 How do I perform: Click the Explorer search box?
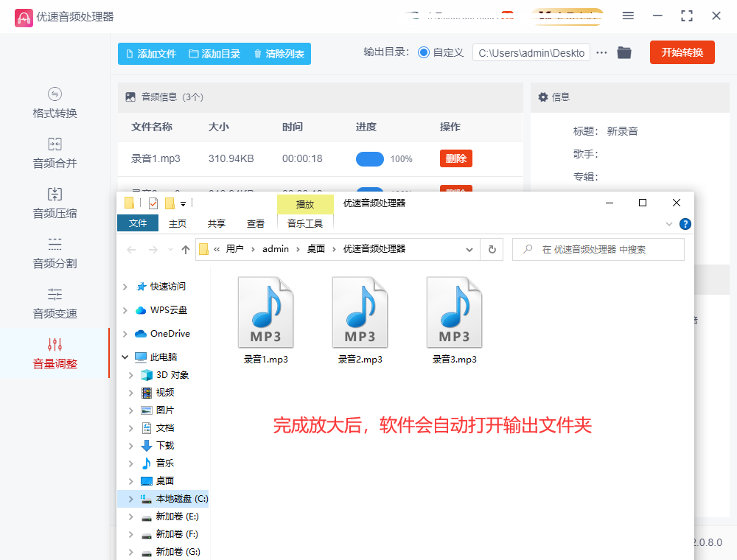click(x=598, y=250)
